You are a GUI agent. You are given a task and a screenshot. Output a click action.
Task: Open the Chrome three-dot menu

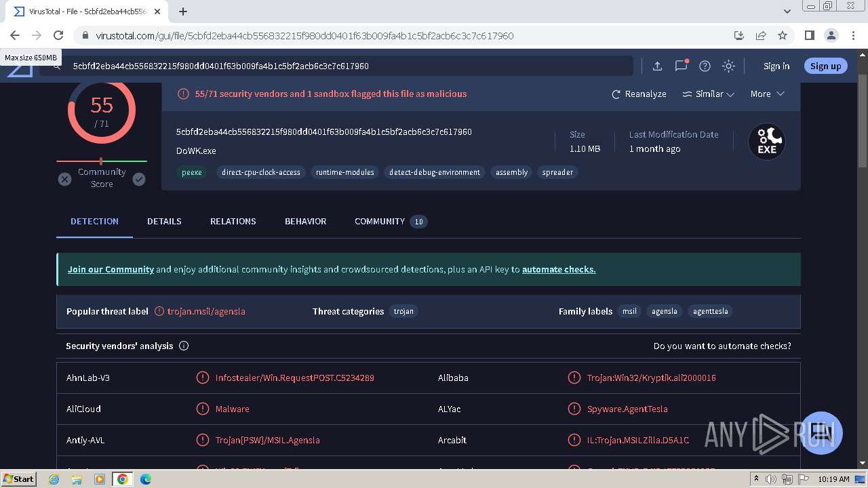pos(852,35)
